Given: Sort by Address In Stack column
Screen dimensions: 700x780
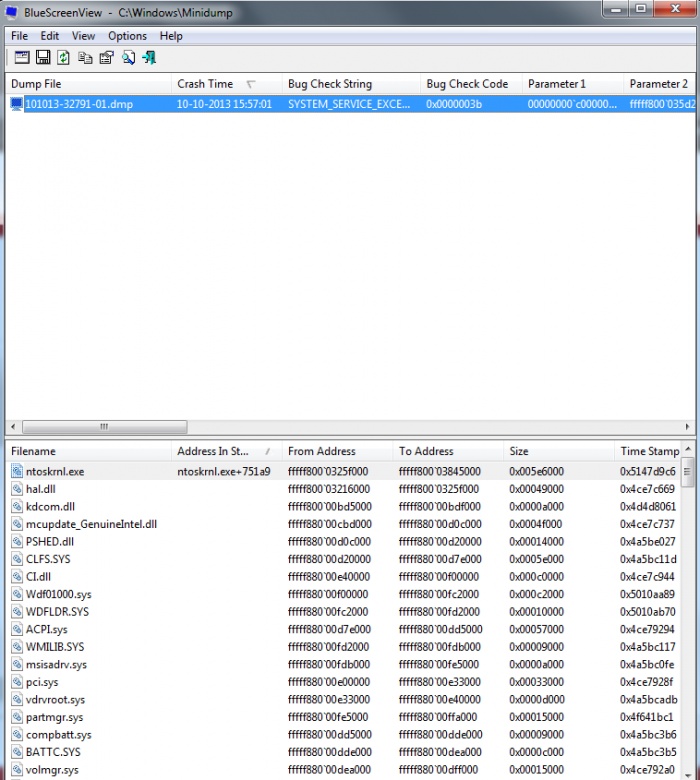Looking at the screenshot, I should pos(227,451).
